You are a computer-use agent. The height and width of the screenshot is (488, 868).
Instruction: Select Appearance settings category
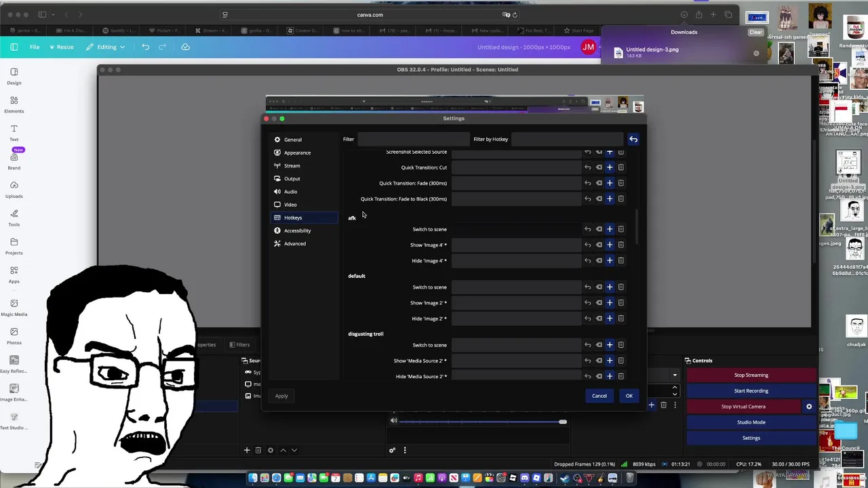(304, 152)
